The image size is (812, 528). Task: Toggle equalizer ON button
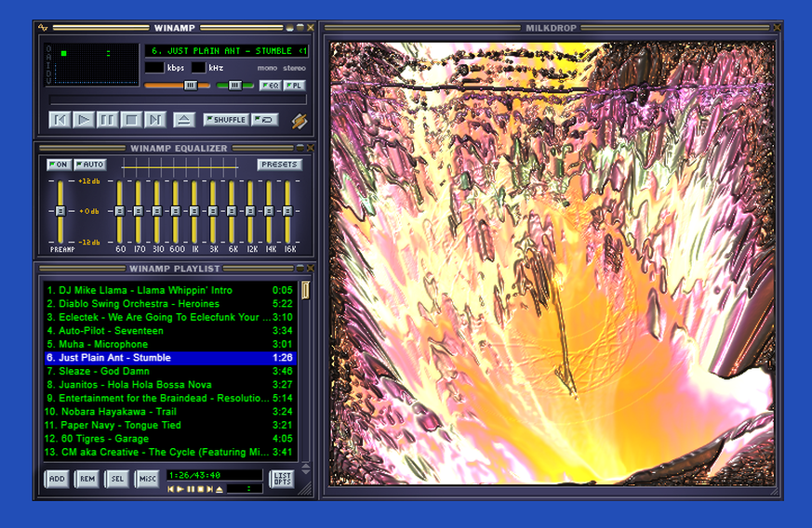pos(59,165)
